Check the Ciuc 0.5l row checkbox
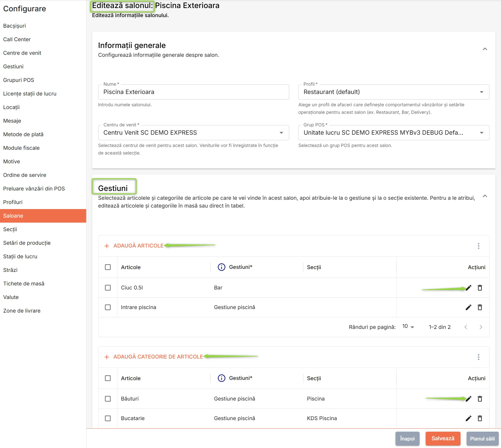Viewport: 501px width, 448px height. click(x=108, y=288)
